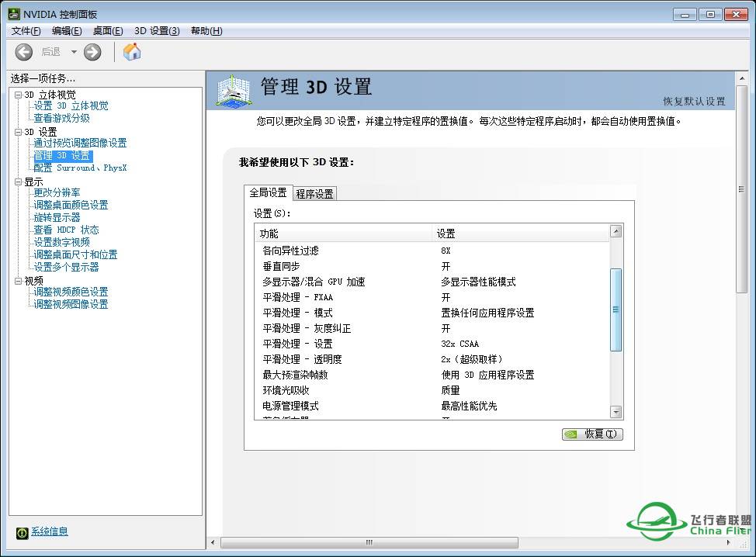Open 调整桌面颜色设置 task
This screenshot has height=557, width=756.
pyautogui.click(x=71, y=206)
